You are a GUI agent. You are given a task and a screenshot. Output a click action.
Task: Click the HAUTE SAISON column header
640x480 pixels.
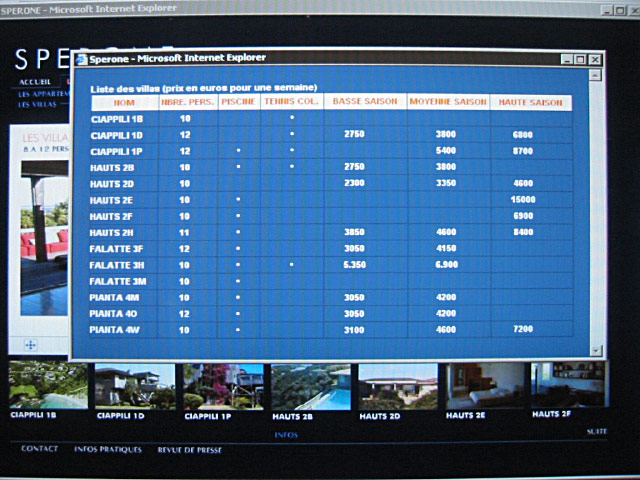click(531, 103)
